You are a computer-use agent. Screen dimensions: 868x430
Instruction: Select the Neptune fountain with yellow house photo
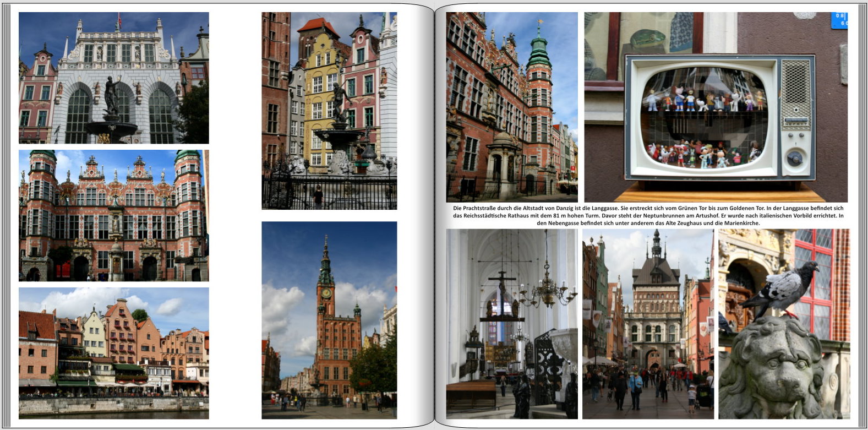(x=329, y=111)
